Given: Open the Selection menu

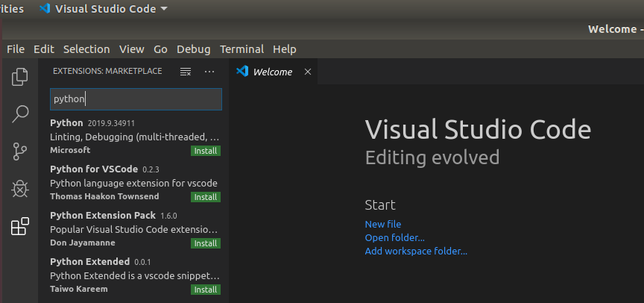Looking at the screenshot, I should (x=86, y=49).
